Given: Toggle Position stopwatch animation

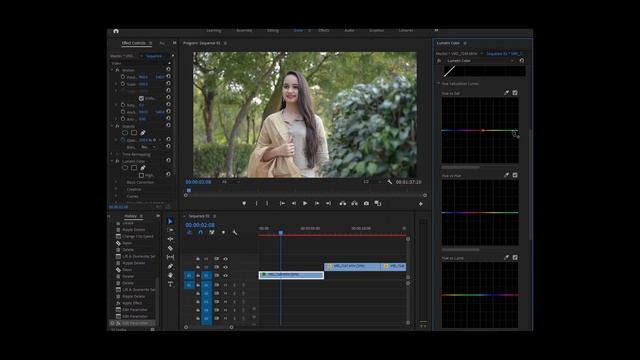Looking at the screenshot, I should click(x=123, y=77).
